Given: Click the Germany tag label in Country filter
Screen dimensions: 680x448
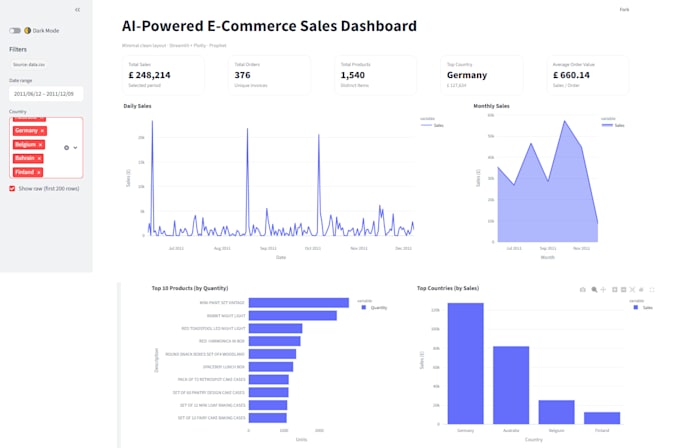Looking at the screenshot, I should point(26,131).
